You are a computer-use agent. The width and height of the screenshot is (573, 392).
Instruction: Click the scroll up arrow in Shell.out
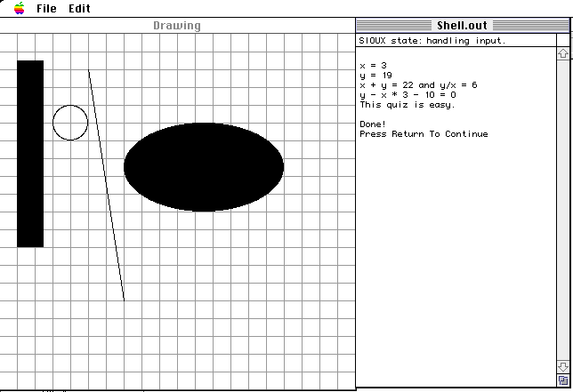tap(562, 53)
